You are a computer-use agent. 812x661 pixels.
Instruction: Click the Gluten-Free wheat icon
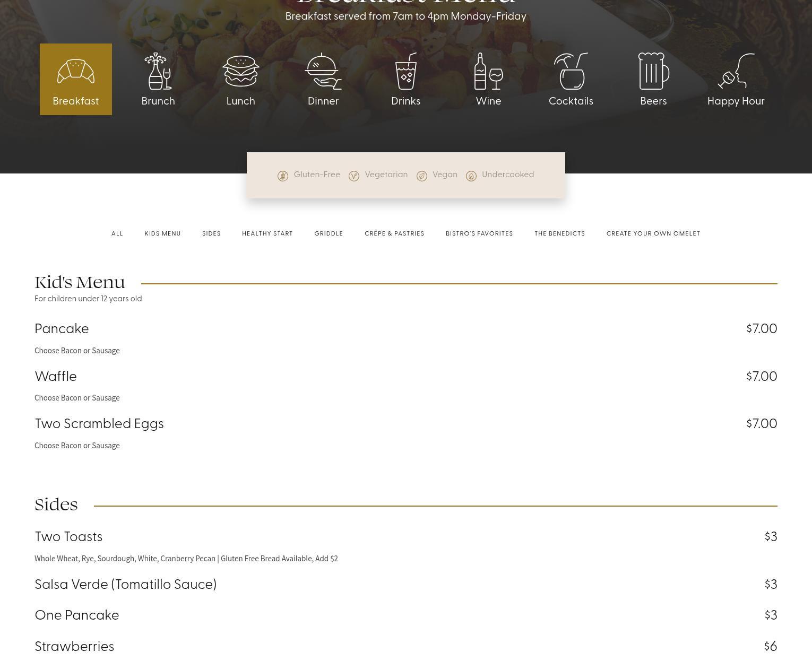click(283, 176)
